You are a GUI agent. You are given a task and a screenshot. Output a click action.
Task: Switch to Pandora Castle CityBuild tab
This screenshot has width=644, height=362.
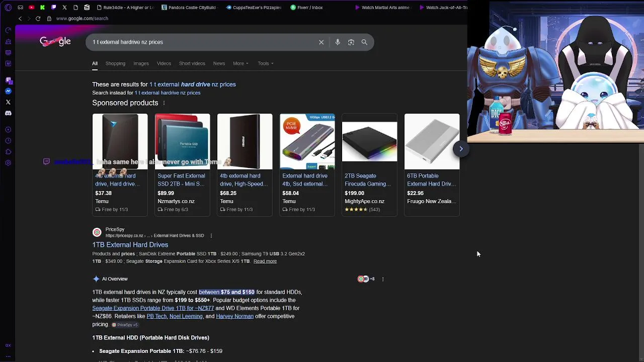(x=189, y=8)
